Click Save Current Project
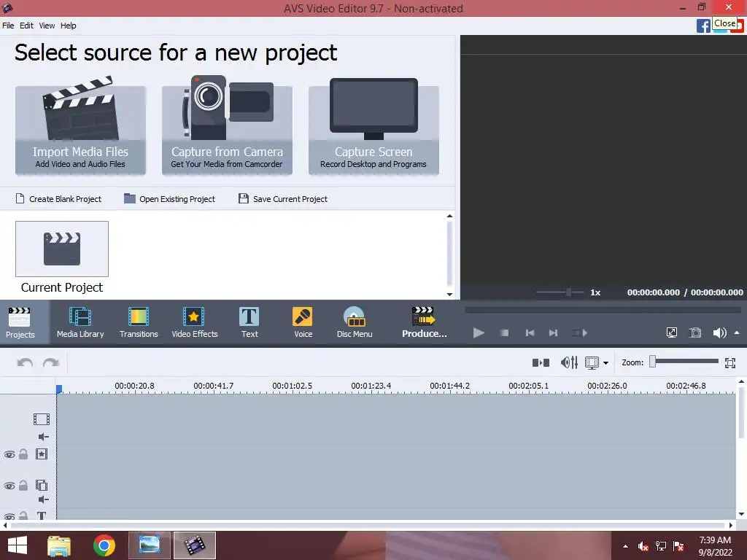Viewport: 747px width, 560px height. click(283, 198)
